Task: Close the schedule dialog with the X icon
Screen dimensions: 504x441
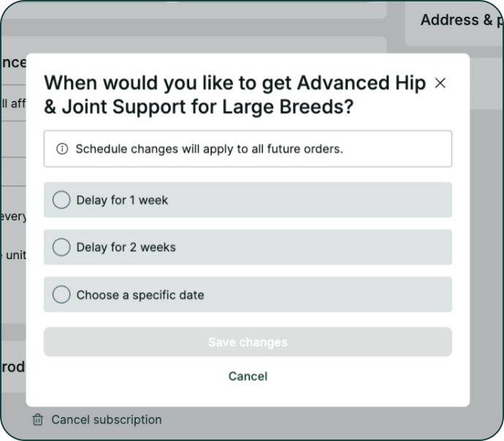Action: click(440, 83)
